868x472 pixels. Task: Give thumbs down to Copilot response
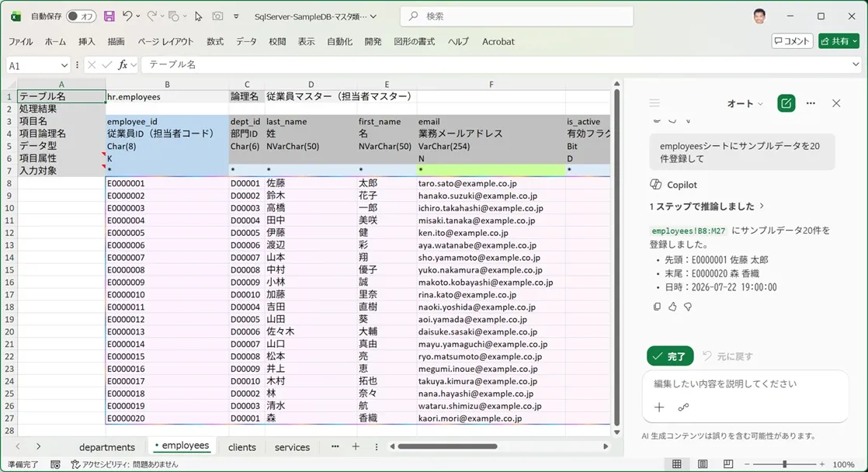point(688,307)
